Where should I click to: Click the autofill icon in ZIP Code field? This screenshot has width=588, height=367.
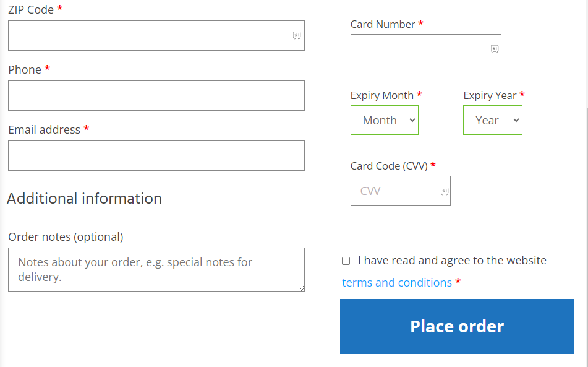[x=297, y=35]
